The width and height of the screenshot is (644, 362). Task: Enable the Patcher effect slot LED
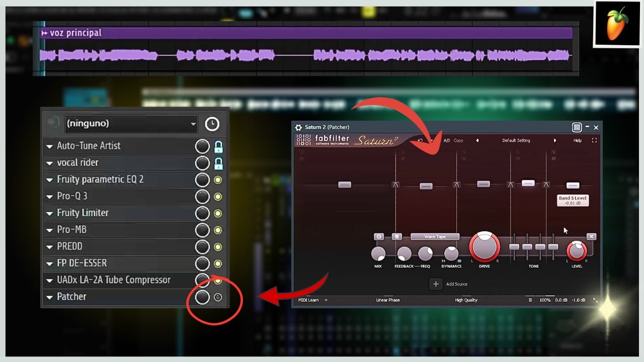click(218, 297)
